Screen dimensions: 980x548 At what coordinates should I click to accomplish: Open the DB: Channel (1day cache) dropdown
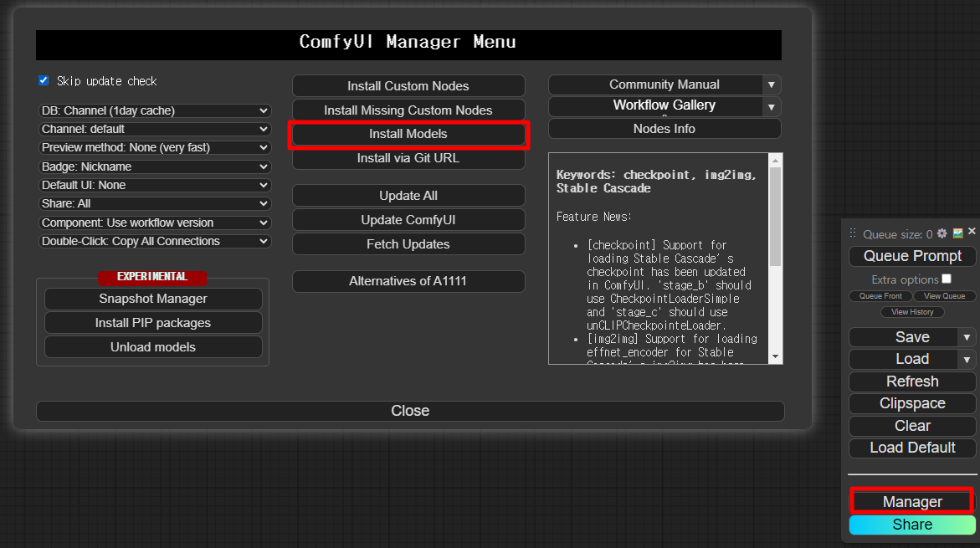click(x=154, y=110)
